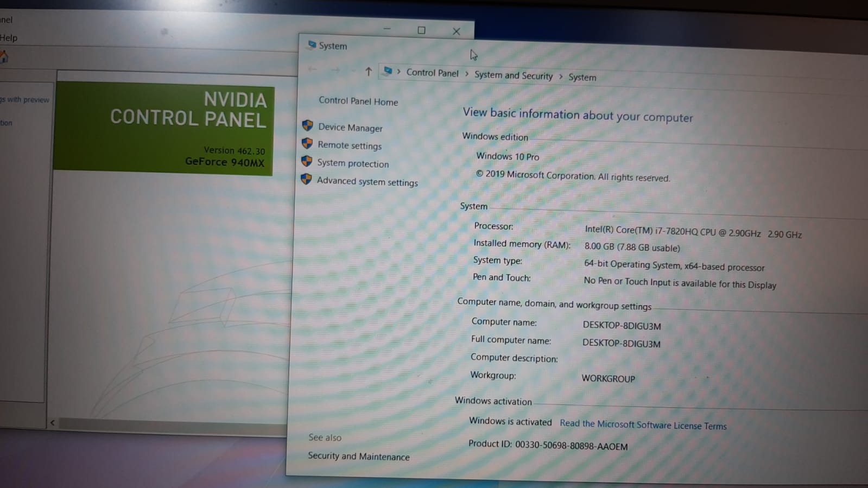Click System and Security breadcrumb
Screen dimensions: 868x488
514,75
